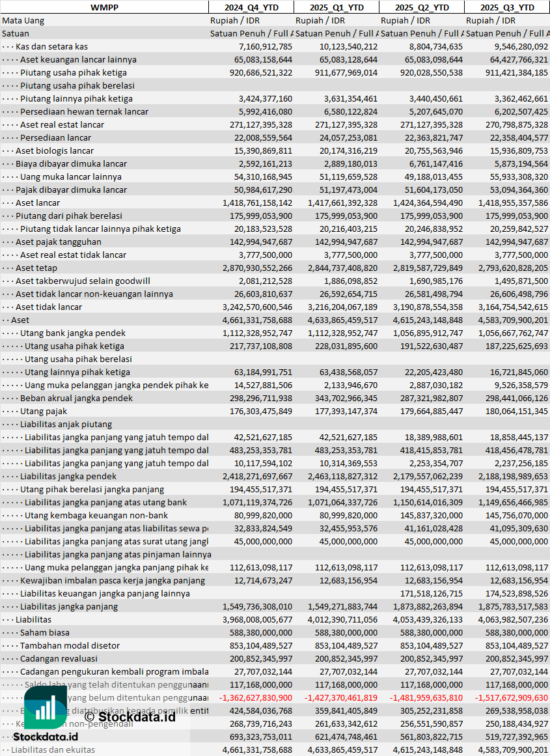Select the 2025_Q3_YTD column header
The height and width of the screenshot is (756, 550).
[507, 7]
